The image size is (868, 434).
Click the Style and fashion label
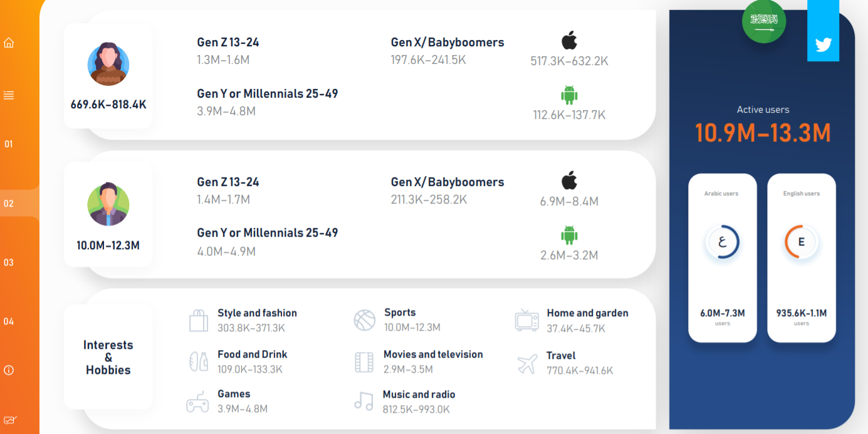pyautogui.click(x=257, y=313)
